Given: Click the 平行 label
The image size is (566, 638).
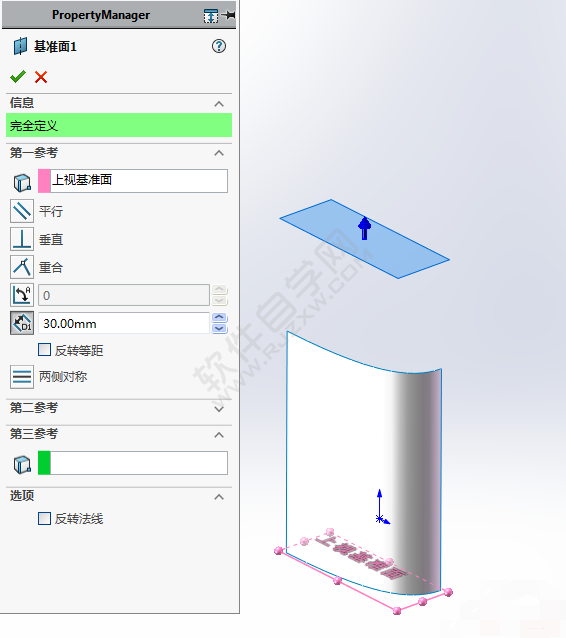Looking at the screenshot, I should [x=51, y=211].
